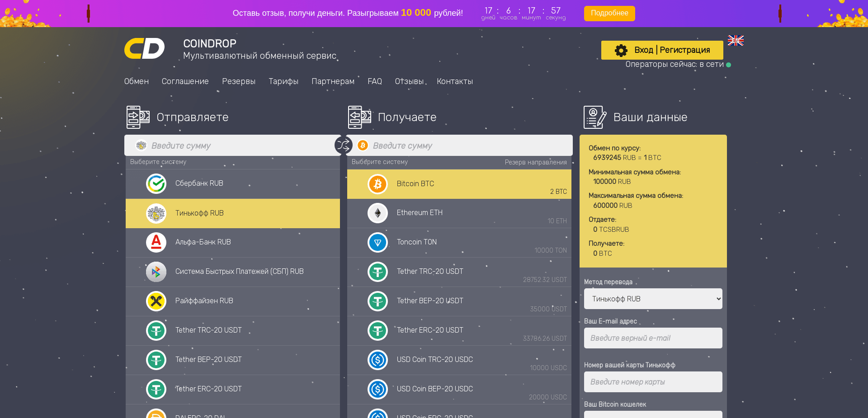The width and height of the screenshot is (868, 418).
Task: Click the E-mail input field
Action: pyautogui.click(x=652, y=338)
